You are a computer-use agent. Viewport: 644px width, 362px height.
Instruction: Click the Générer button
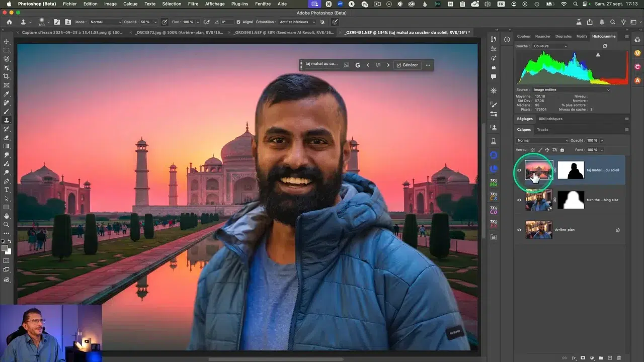point(407,65)
